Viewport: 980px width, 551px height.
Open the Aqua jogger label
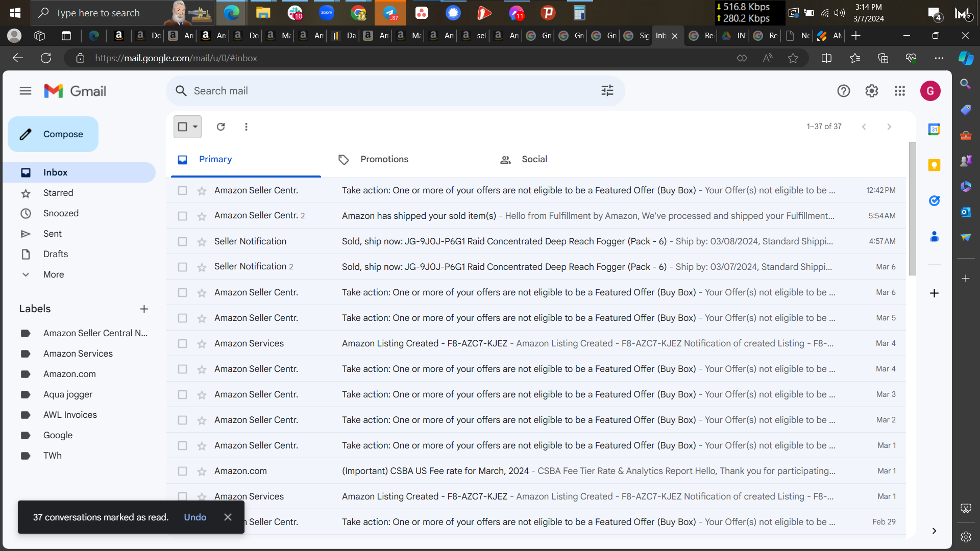[x=68, y=394]
